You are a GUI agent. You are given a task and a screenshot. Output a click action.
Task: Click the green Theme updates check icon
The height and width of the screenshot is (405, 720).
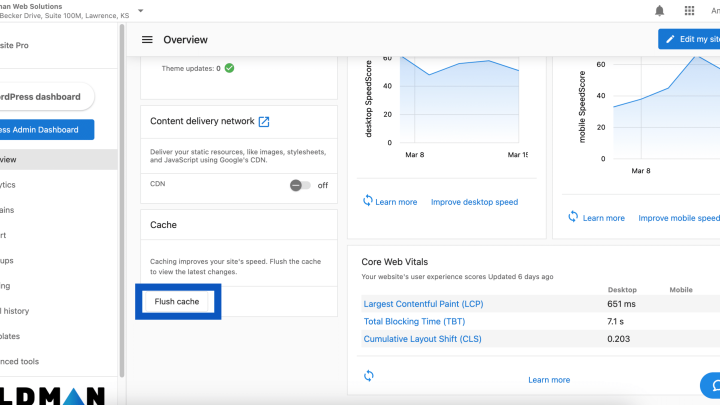coord(229,68)
